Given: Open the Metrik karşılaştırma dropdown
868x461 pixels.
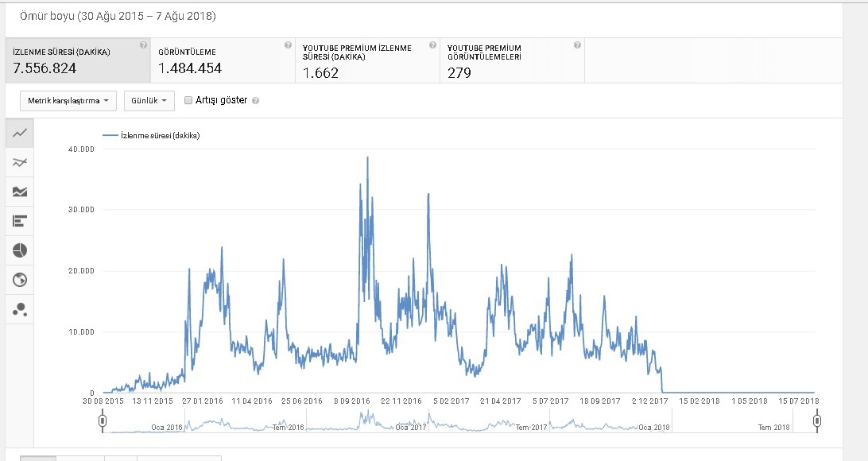Looking at the screenshot, I should tap(68, 101).
